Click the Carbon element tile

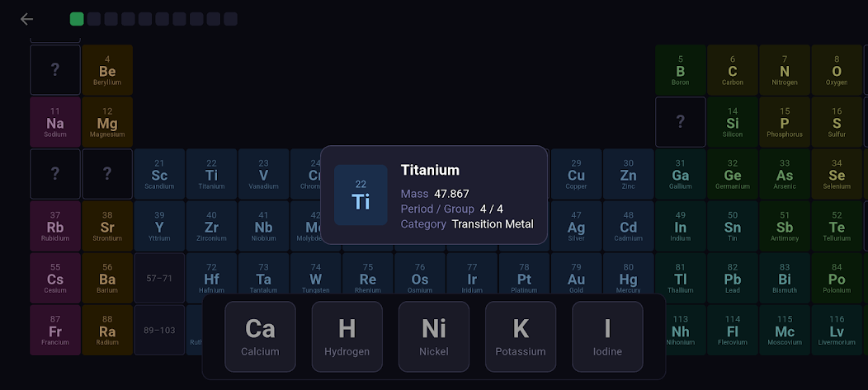[x=733, y=70]
